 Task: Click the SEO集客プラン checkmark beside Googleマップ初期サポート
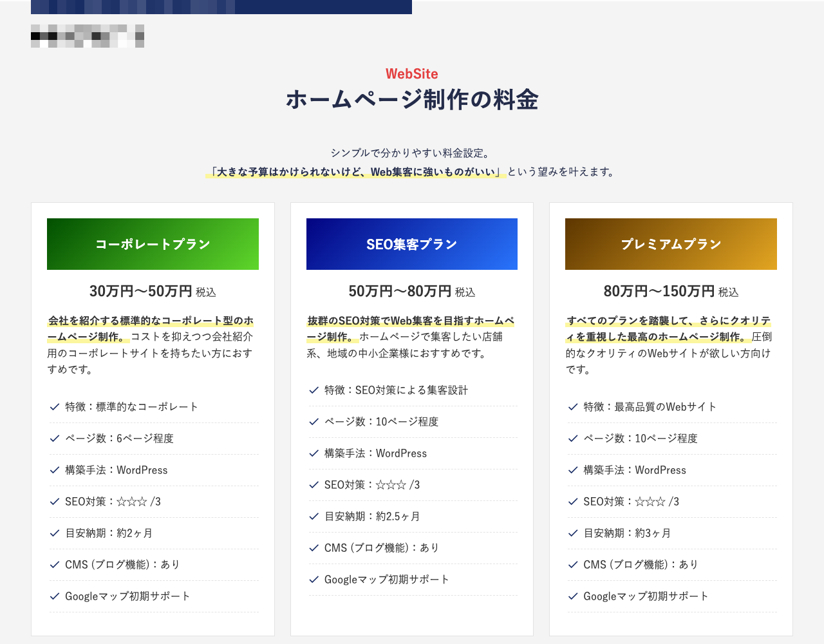314,580
